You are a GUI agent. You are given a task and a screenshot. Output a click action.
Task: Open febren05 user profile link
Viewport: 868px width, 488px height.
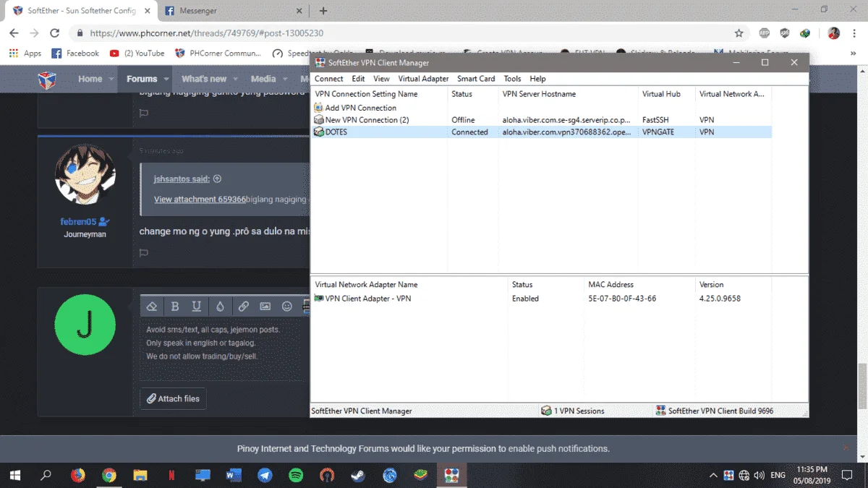point(79,222)
